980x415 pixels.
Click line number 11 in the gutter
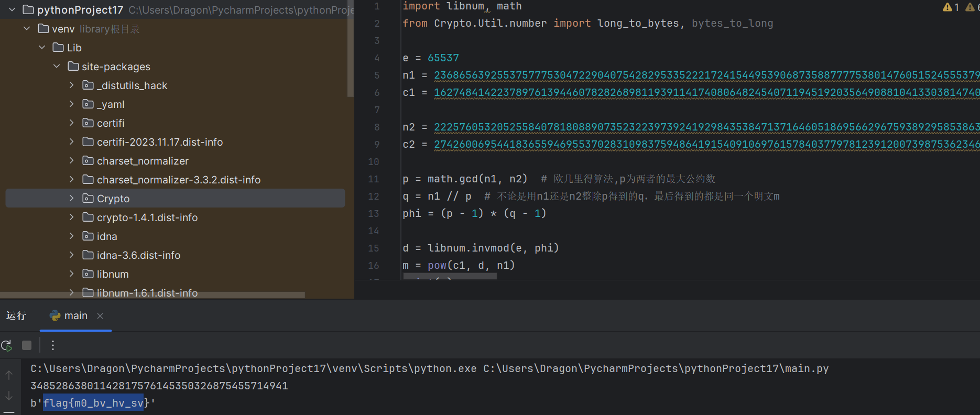tap(373, 179)
